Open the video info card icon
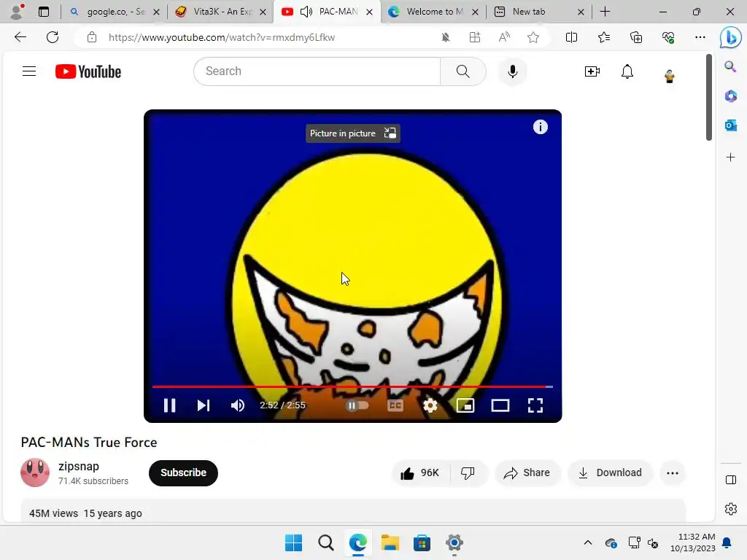The height and width of the screenshot is (560, 747). (541, 127)
